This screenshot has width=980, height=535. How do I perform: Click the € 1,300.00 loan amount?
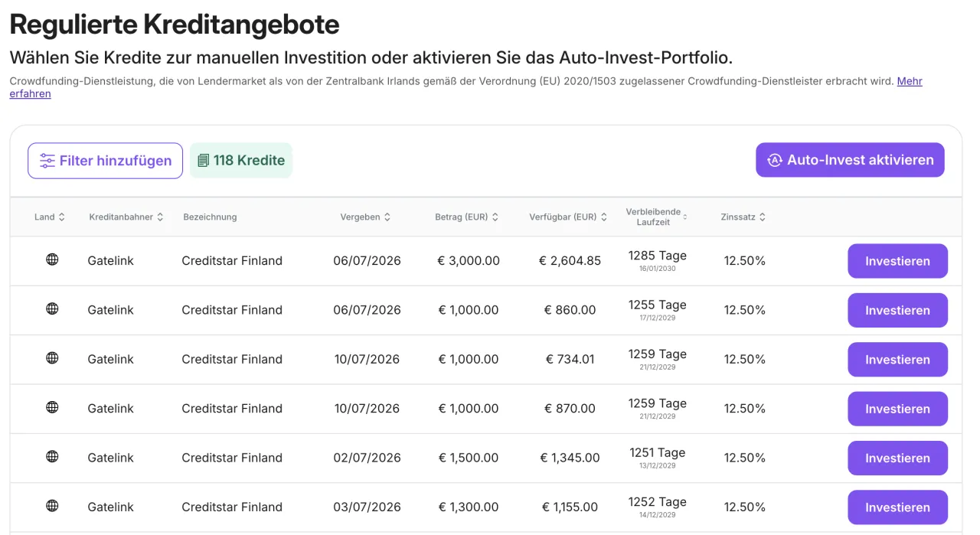point(468,507)
